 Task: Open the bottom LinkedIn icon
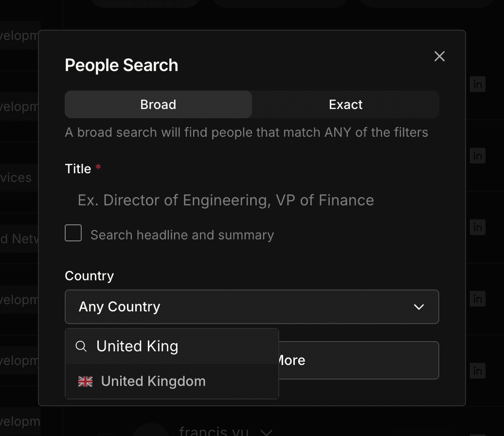pos(478,370)
